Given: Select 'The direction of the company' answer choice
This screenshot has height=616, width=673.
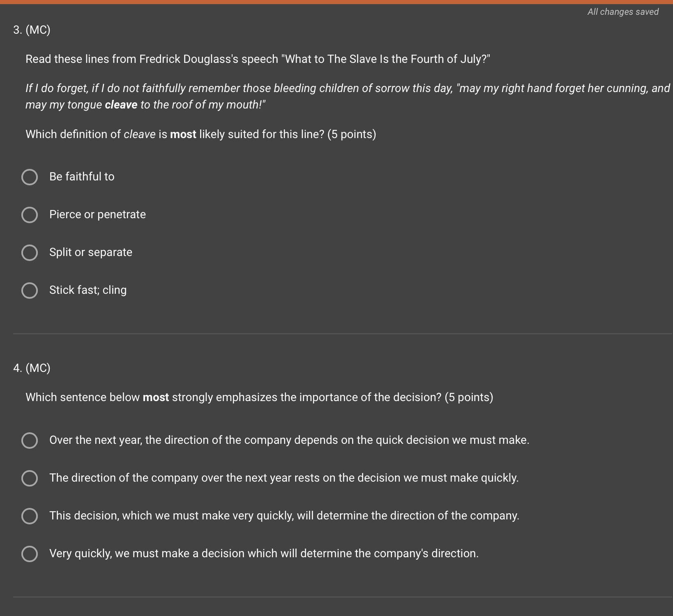Looking at the screenshot, I should (30, 478).
